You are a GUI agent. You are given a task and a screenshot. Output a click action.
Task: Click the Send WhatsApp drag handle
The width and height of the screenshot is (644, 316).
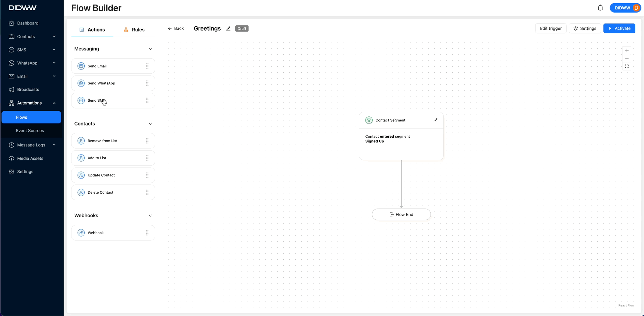147,83
